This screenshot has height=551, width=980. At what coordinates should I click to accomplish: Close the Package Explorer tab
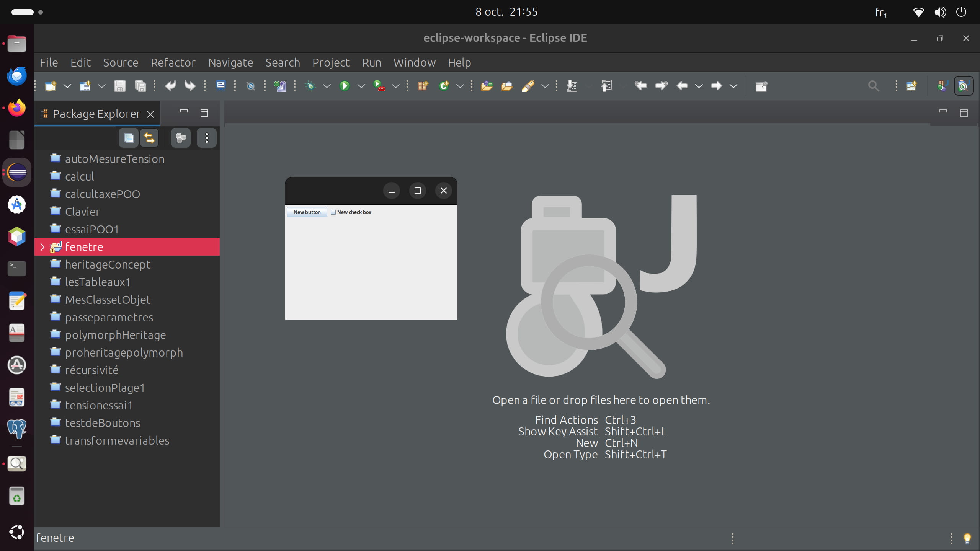coord(150,114)
